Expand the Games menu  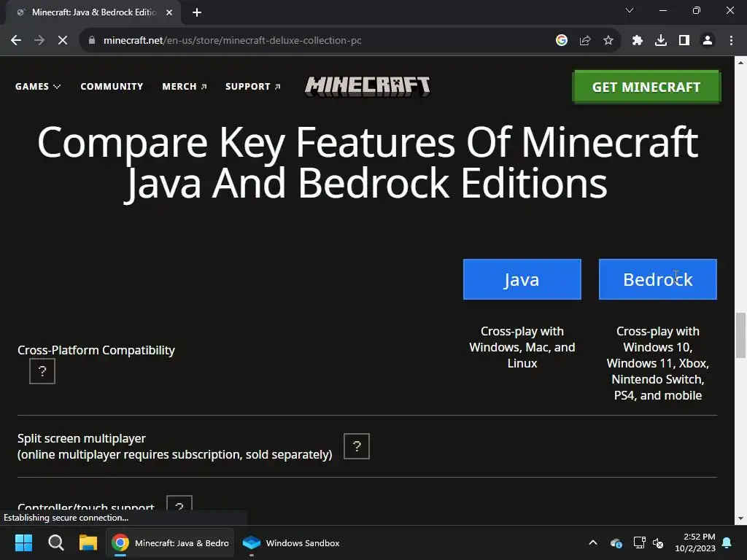tap(38, 87)
